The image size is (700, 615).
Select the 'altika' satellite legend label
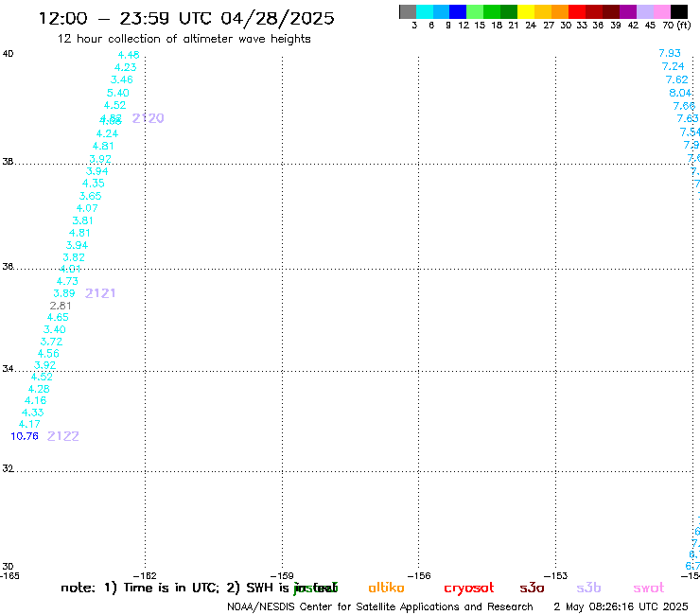click(386, 588)
